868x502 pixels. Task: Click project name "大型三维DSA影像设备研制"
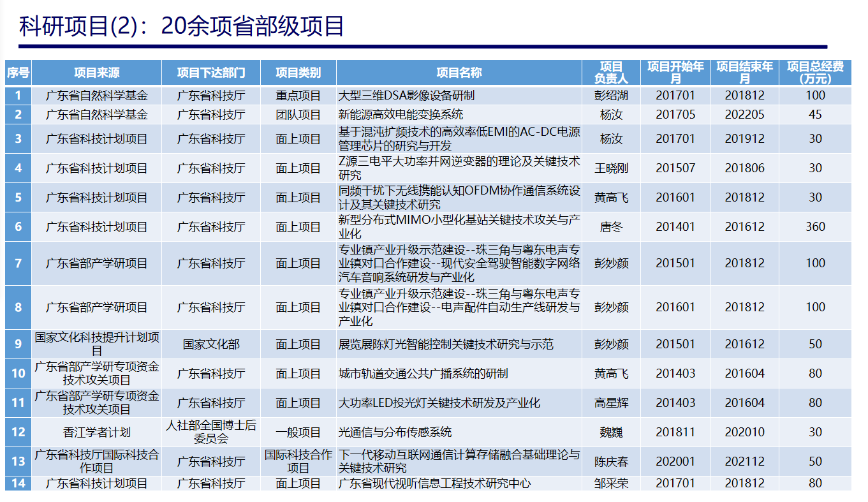tap(406, 96)
